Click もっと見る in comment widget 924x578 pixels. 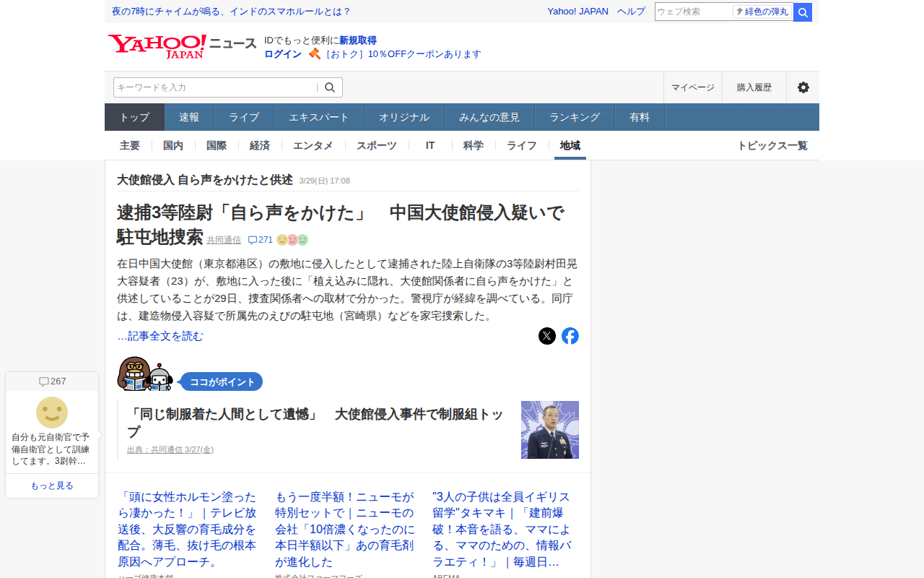[52, 486]
